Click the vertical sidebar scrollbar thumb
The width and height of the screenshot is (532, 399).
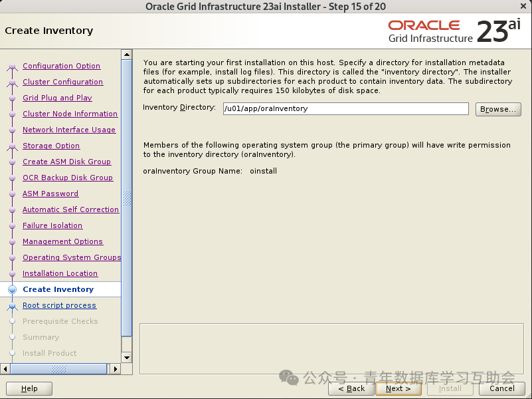[127, 198]
